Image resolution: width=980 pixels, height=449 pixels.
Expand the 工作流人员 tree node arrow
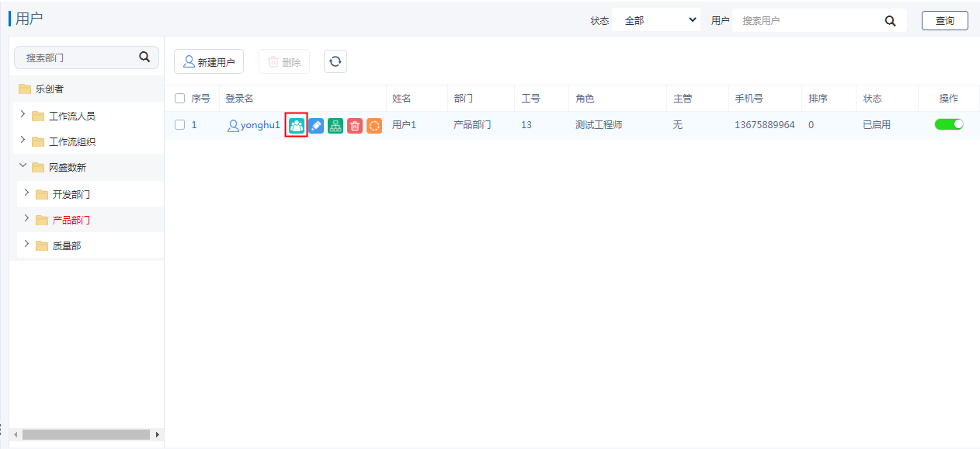click(x=23, y=115)
